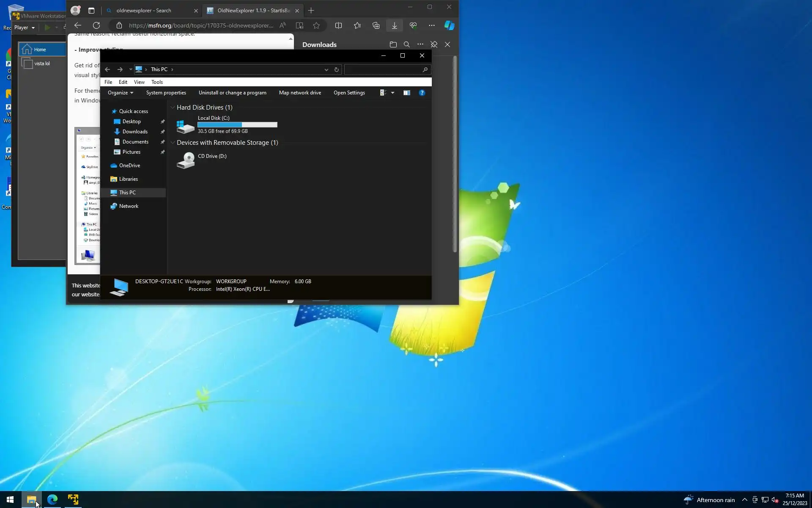Open the view options dropdown arrow

392,93
